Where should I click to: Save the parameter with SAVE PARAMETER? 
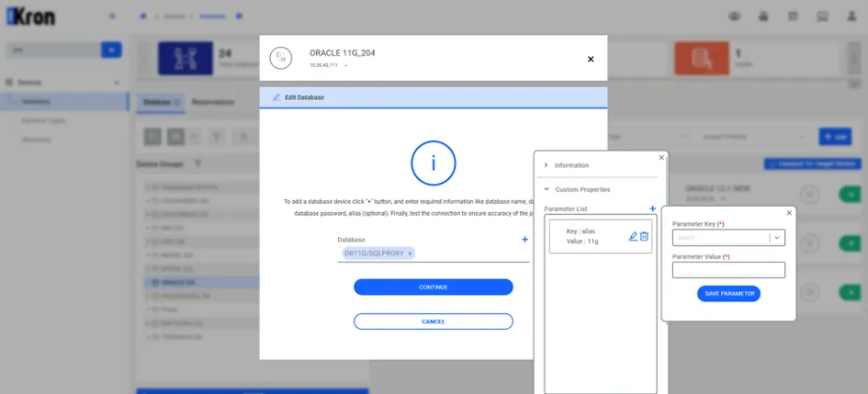[x=728, y=294]
